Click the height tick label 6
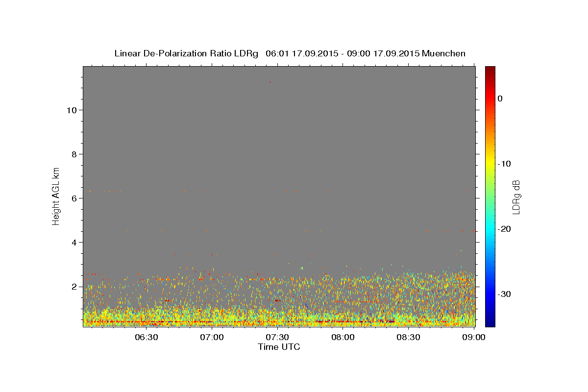 [x=73, y=198]
